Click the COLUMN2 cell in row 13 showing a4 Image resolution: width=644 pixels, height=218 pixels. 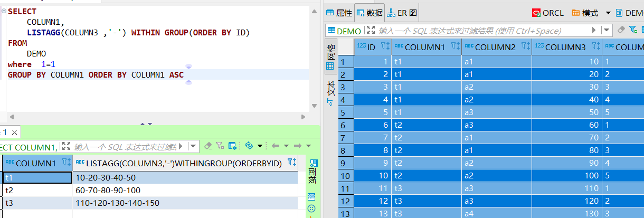coord(496,213)
